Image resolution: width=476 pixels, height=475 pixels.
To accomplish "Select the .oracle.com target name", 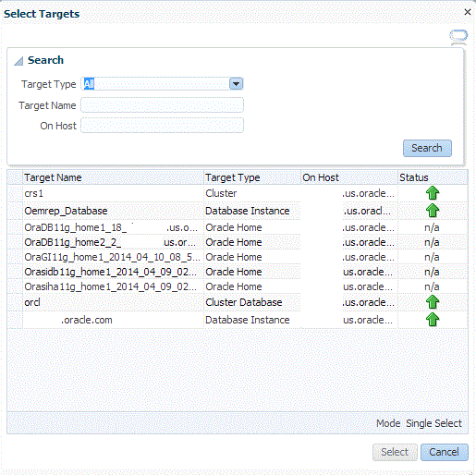I will pos(87,320).
